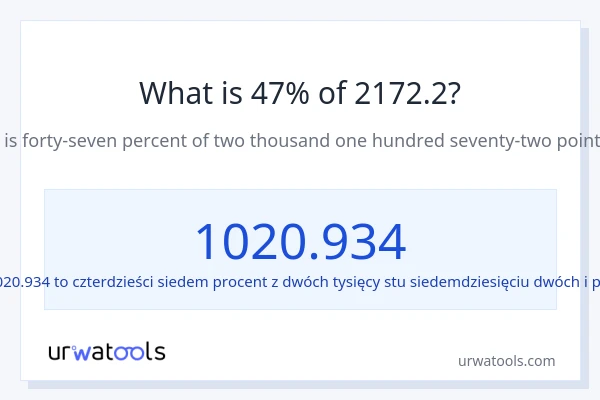Open the urwatools.com link
This screenshot has width=600, height=400.
pyautogui.click(x=506, y=361)
